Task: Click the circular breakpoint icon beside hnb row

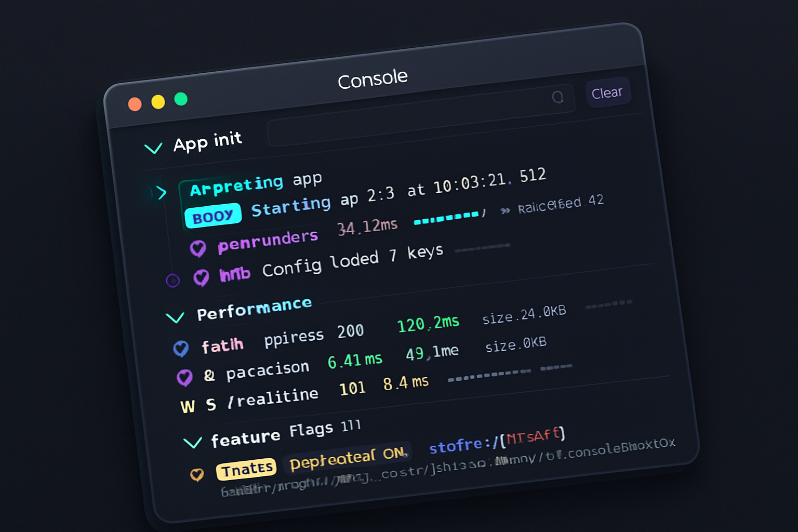Action: pos(172,280)
